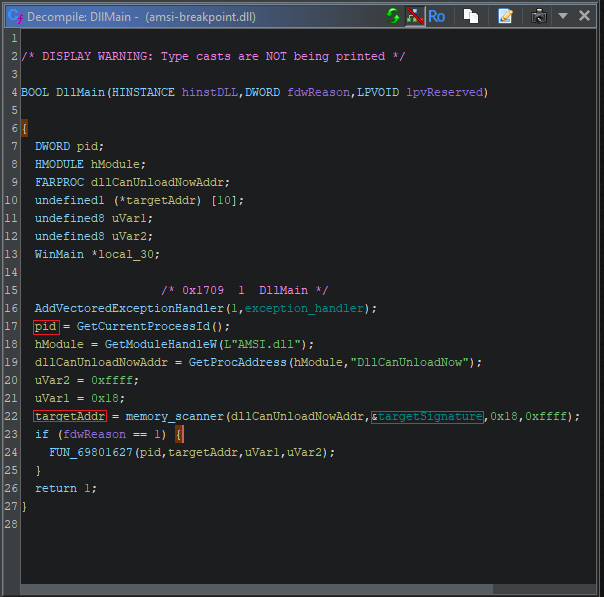Click targetAddr variable on line 22
Image resolution: width=604 pixels, height=597 pixels.
pyautogui.click(x=70, y=416)
